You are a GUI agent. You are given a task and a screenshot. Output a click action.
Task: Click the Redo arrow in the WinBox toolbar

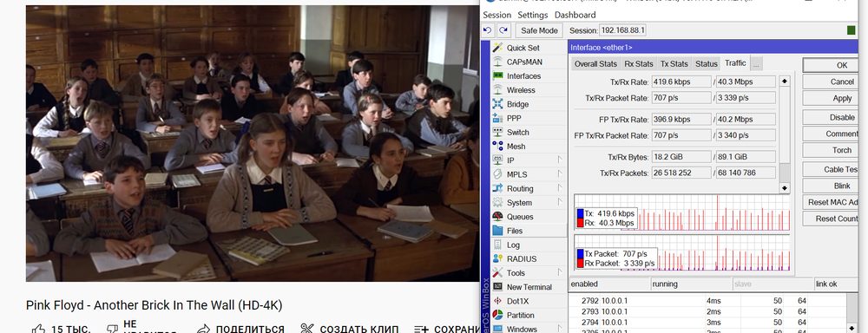pyautogui.click(x=503, y=30)
